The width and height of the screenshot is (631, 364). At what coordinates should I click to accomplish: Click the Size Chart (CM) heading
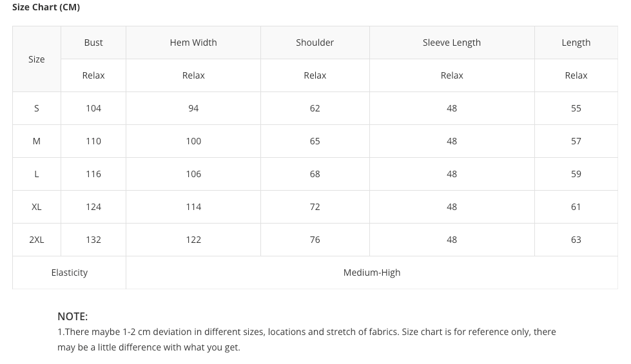[46, 7]
